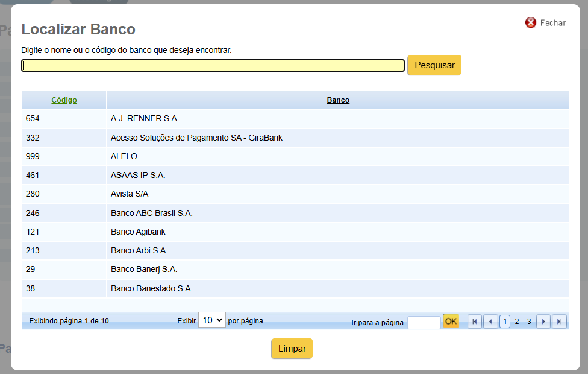This screenshot has height=374, width=588.
Task: Click the red Fechar close icon
Action: point(530,22)
